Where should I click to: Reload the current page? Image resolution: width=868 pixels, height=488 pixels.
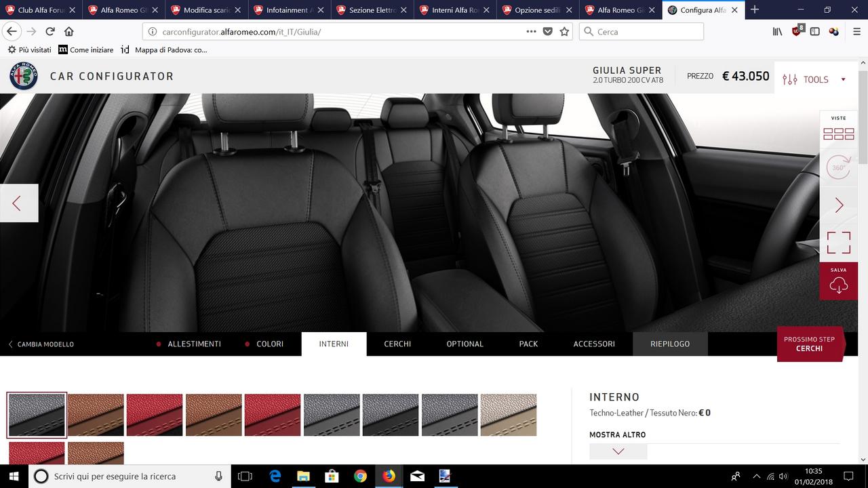pos(50,32)
